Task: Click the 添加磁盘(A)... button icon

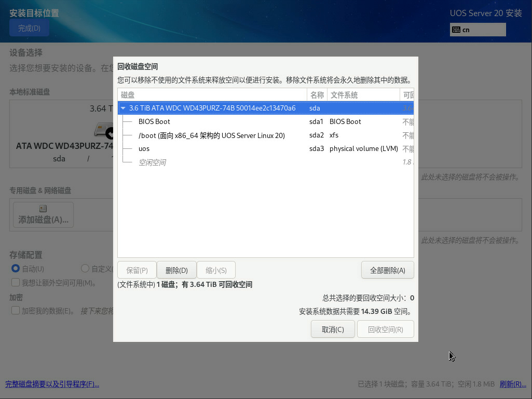Action: [x=43, y=209]
